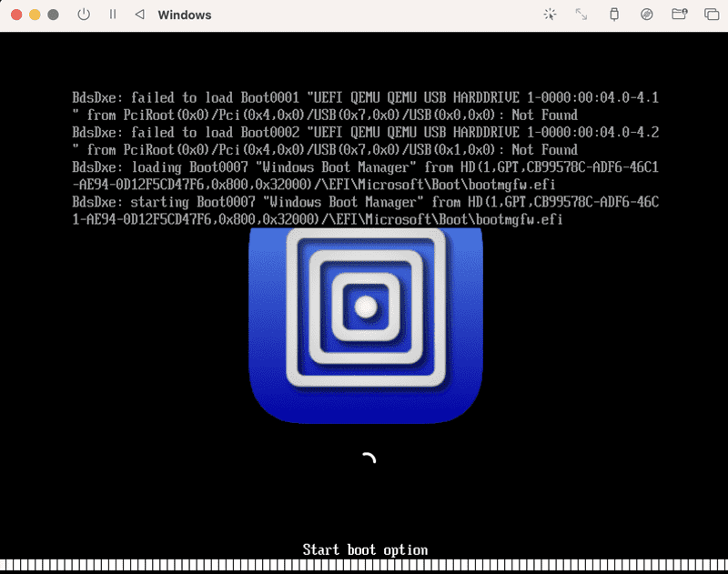
Task: Click the "starting Boot0007" log line
Action: 366,211
